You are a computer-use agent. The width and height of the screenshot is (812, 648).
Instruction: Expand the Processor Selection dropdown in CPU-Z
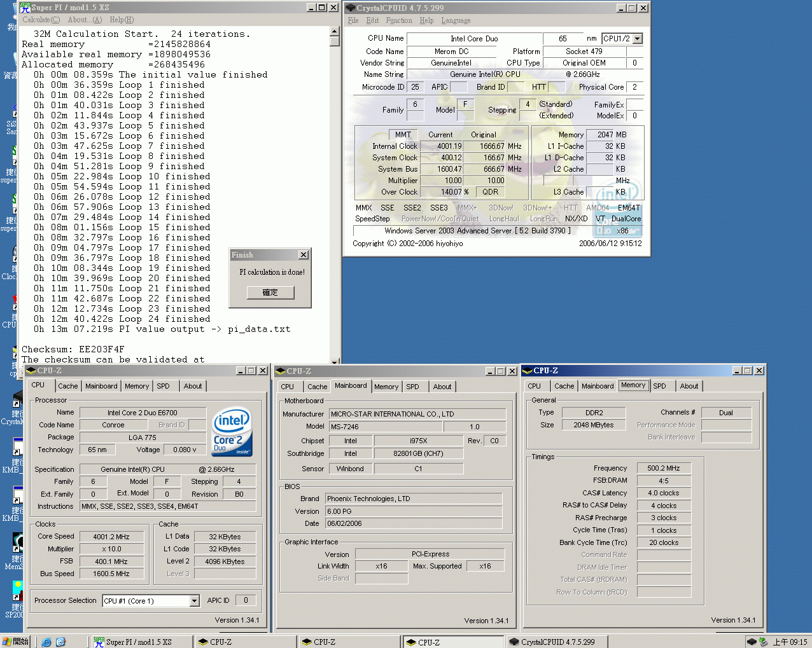pyautogui.click(x=195, y=601)
